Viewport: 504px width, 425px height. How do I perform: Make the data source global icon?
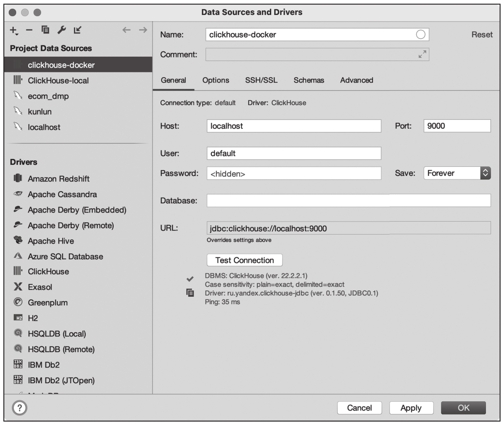coord(78,30)
